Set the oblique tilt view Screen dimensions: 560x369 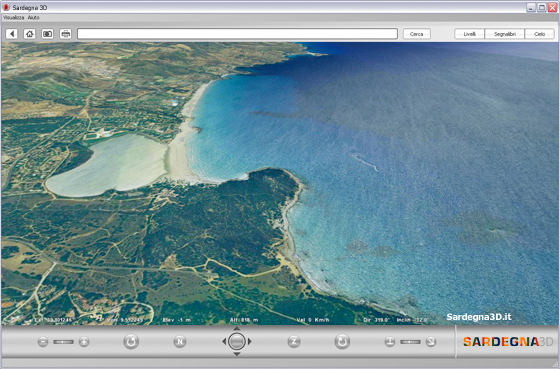point(431,342)
